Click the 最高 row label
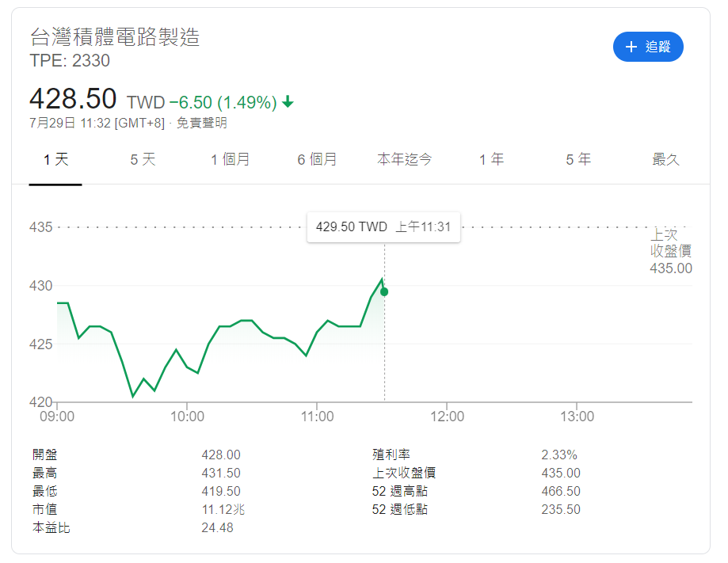Screen dimensions: 728x563 point(44,473)
